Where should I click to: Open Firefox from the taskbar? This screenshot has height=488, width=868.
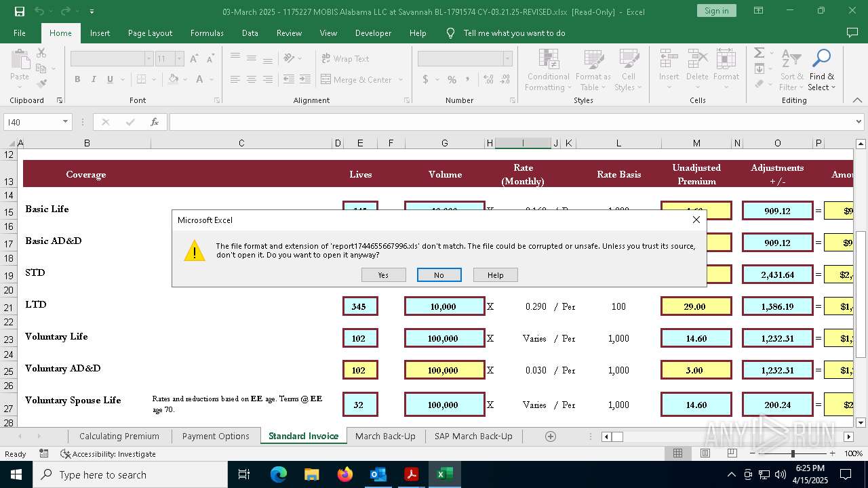click(x=344, y=474)
